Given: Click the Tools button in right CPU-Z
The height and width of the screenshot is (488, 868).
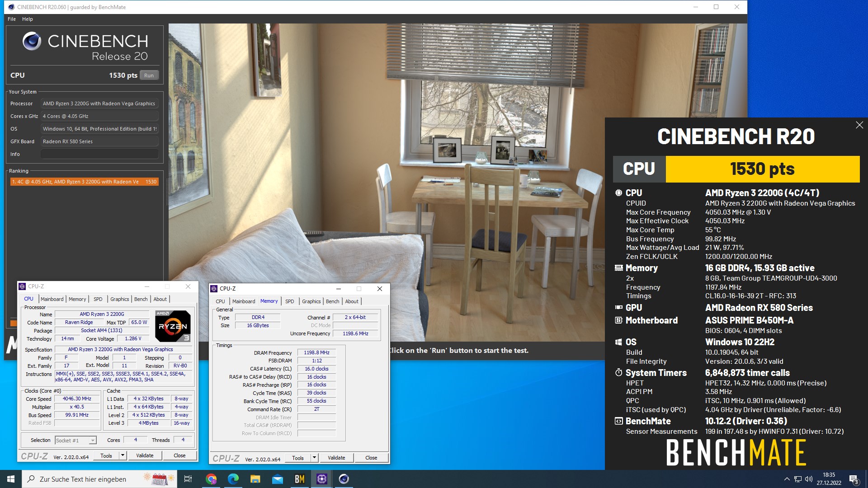Looking at the screenshot, I should 298,458.
